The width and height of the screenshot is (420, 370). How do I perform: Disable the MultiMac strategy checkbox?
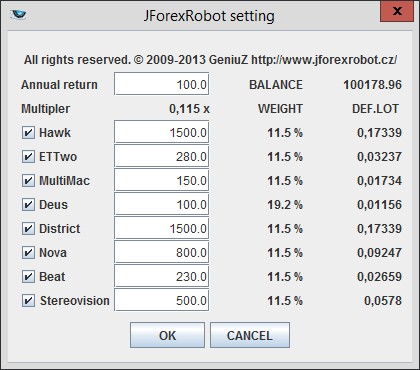click(28, 181)
